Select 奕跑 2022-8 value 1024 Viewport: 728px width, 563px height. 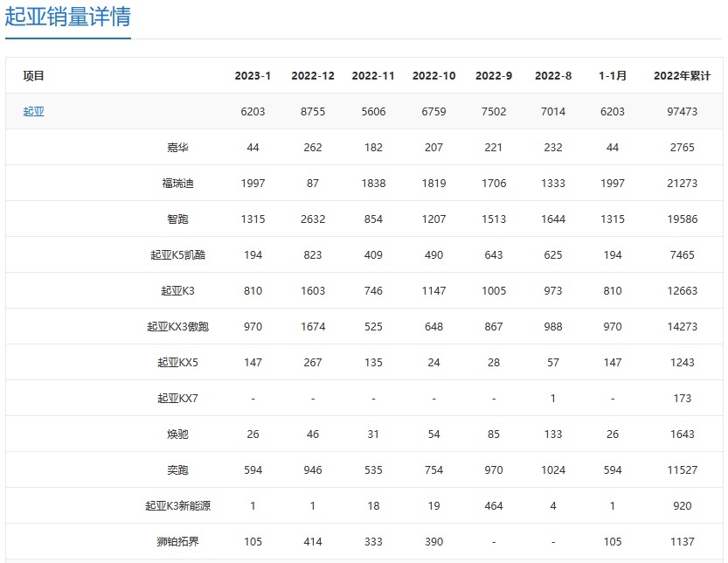point(553,469)
